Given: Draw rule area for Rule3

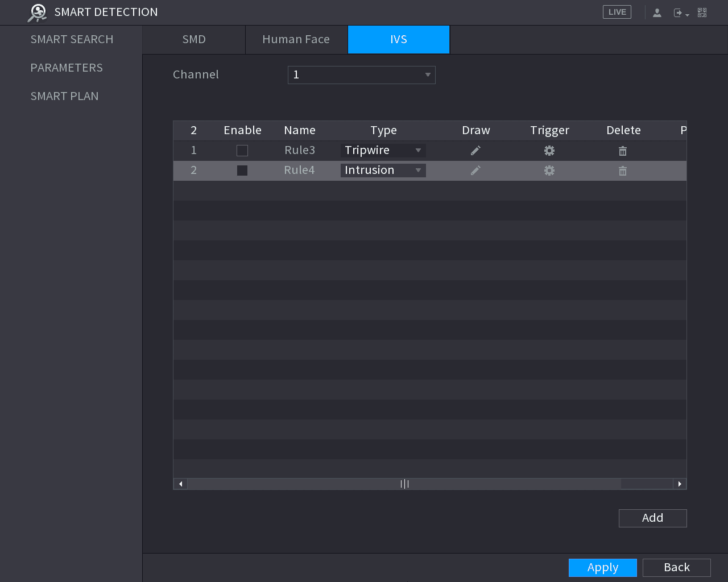Looking at the screenshot, I should coord(475,151).
